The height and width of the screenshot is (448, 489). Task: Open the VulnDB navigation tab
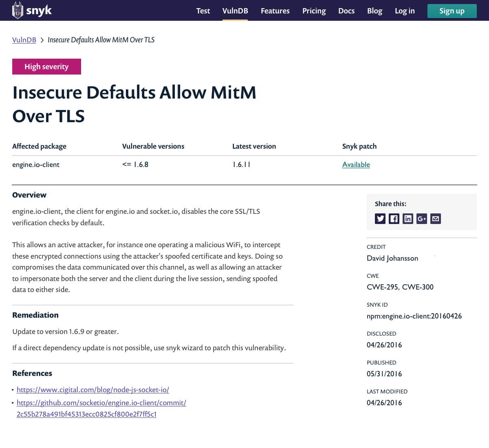[235, 11]
